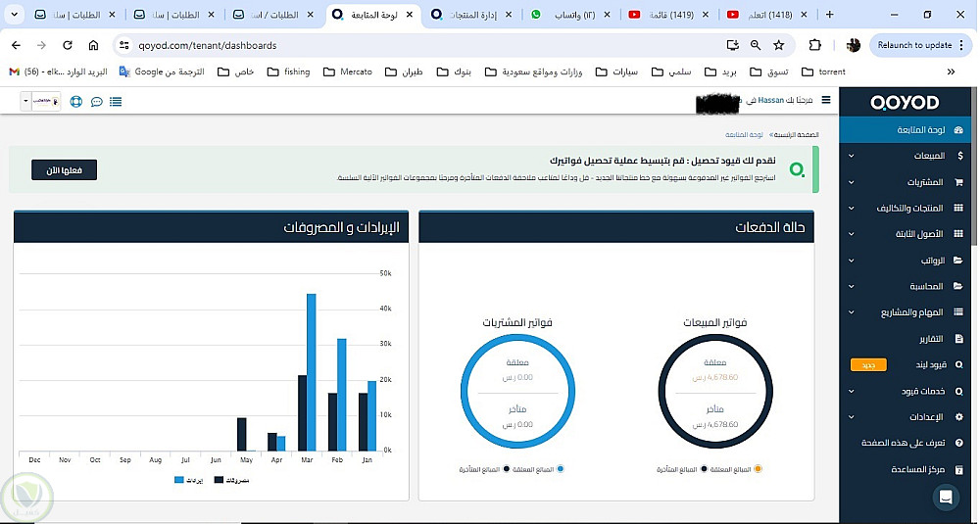Open the fishing bookmarks folder
The width and height of the screenshot is (980, 524).
[289, 71]
